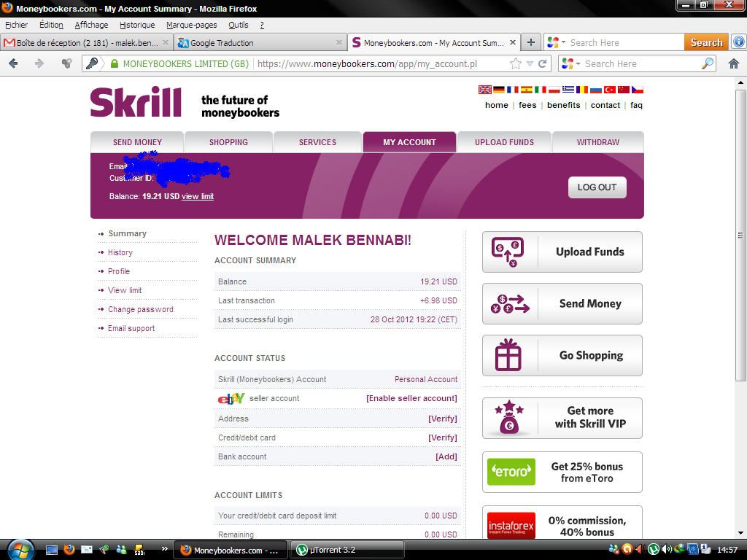Select the Greek flag language
This screenshot has height=560, width=747.
pos(568,90)
